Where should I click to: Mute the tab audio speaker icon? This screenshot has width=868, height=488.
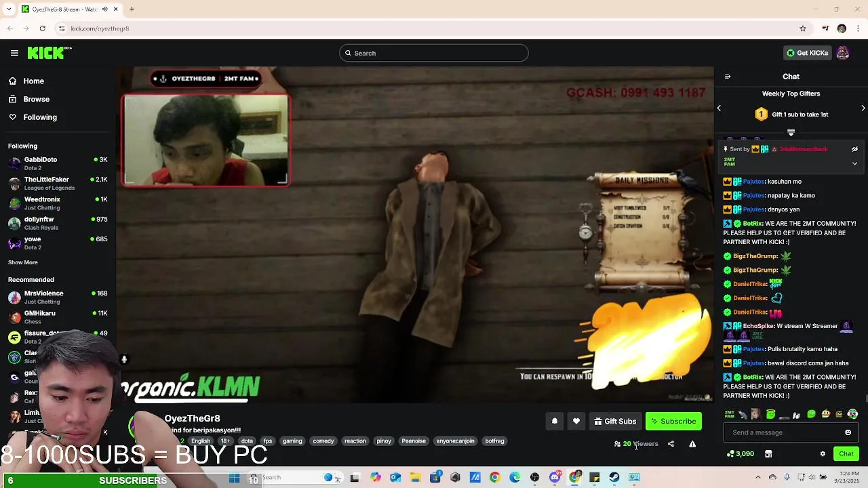tap(104, 9)
